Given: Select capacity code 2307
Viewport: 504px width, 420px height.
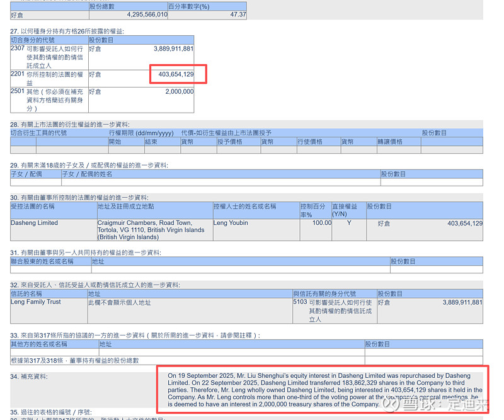Looking at the screenshot, I should tap(18, 48).
